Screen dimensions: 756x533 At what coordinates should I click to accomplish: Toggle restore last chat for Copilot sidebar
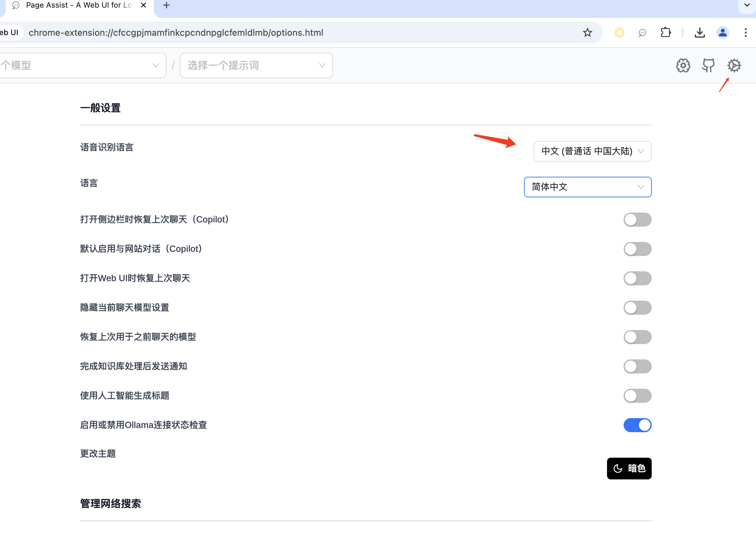pos(637,220)
